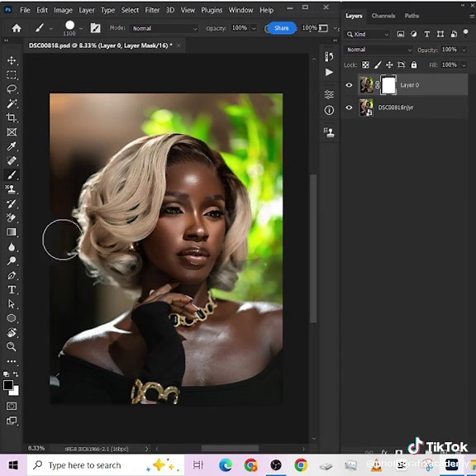Select the Zoom tool
Viewport: 476px width, 476px height.
[x=12, y=346]
